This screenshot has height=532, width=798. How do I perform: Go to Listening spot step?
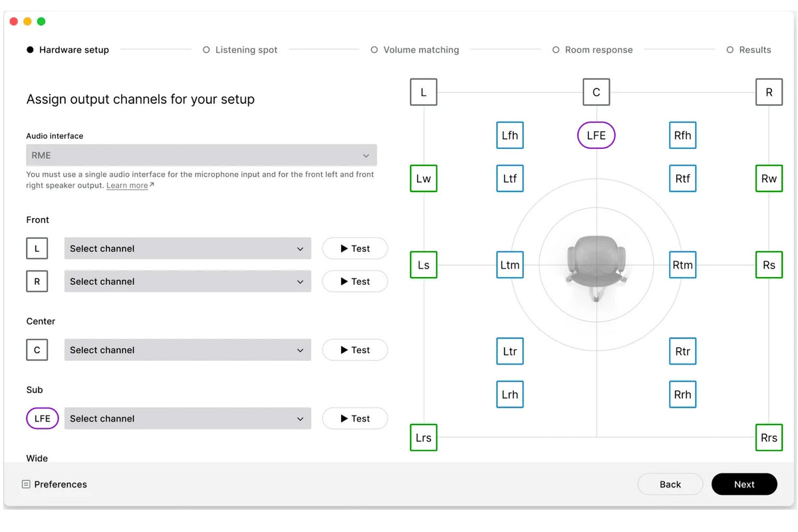(x=240, y=50)
